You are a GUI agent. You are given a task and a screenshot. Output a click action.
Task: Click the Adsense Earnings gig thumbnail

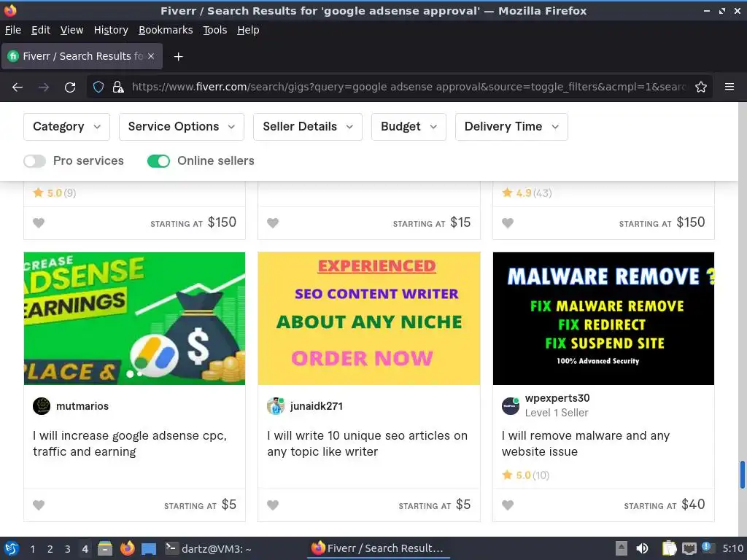tap(134, 319)
